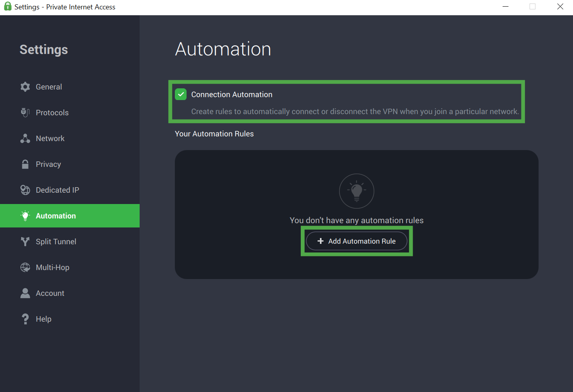
Task: Open the General settings tab
Action: pyautogui.click(x=70, y=87)
